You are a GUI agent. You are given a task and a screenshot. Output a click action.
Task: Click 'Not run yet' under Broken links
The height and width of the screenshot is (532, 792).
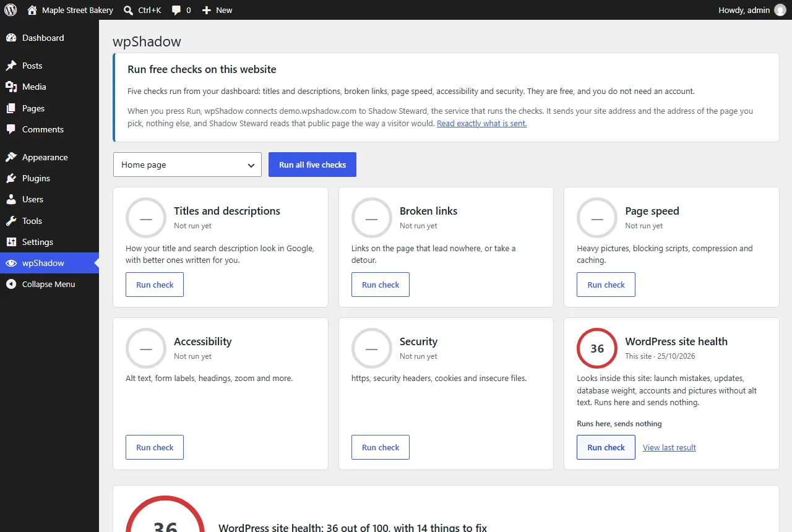click(x=418, y=226)
